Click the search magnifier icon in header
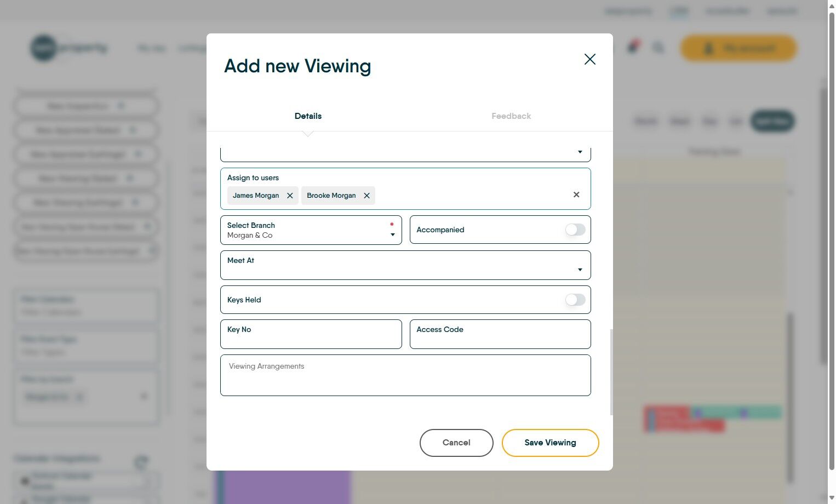This screenshot has width=836, height=504. 658,48
